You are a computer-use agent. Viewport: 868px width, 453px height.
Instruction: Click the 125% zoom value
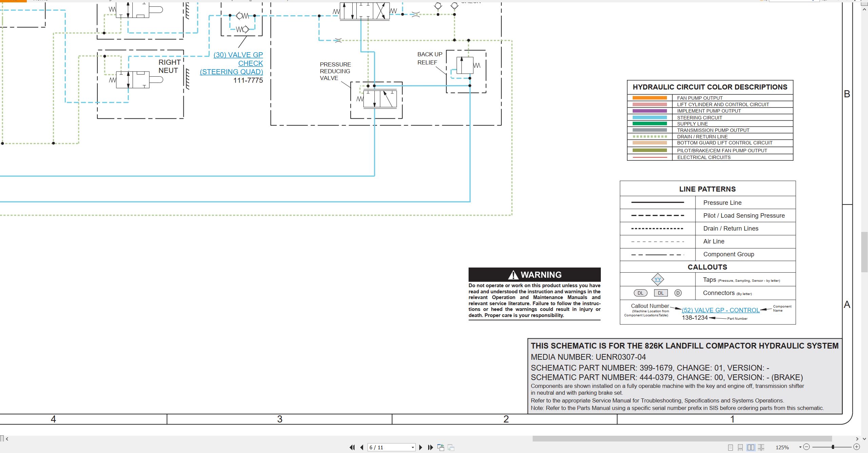click(x=782, y=448)
